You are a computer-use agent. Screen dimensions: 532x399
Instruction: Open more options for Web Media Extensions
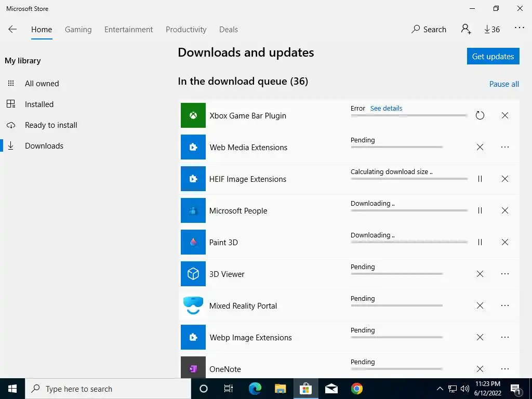point(505,147)
